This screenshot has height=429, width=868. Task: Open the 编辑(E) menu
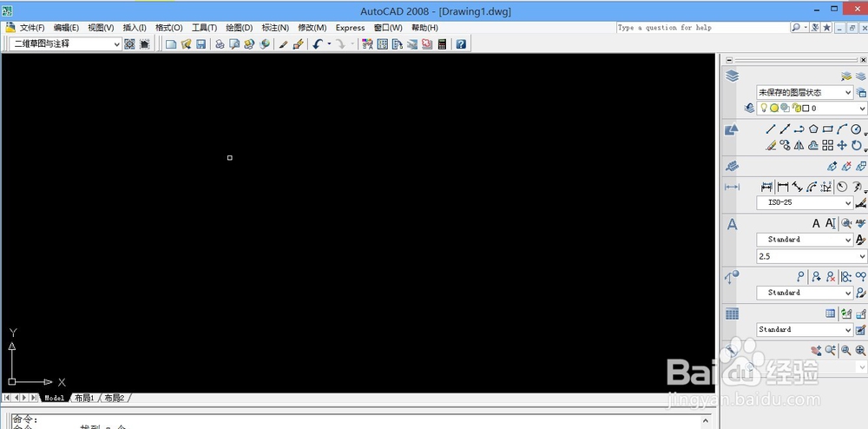67,28
